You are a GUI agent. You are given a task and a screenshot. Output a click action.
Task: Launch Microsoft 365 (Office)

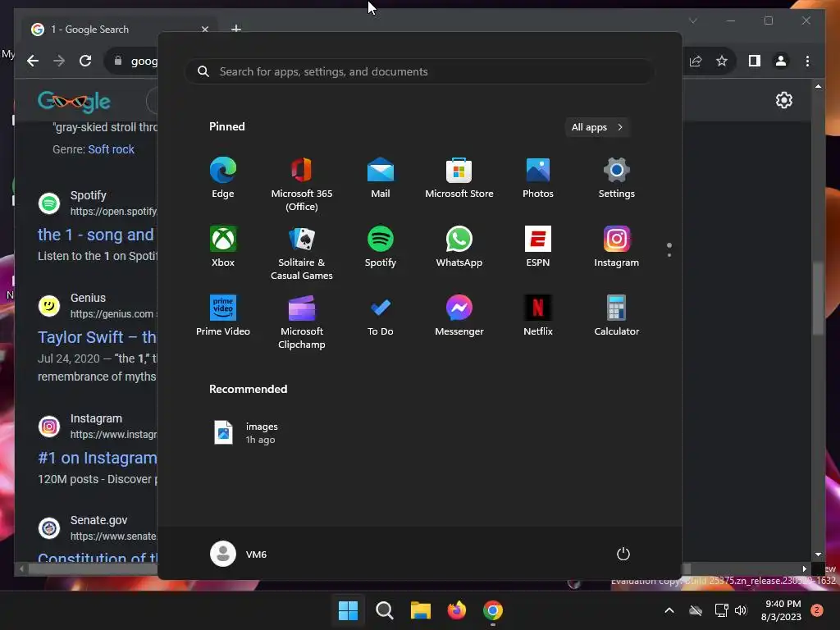302,185
